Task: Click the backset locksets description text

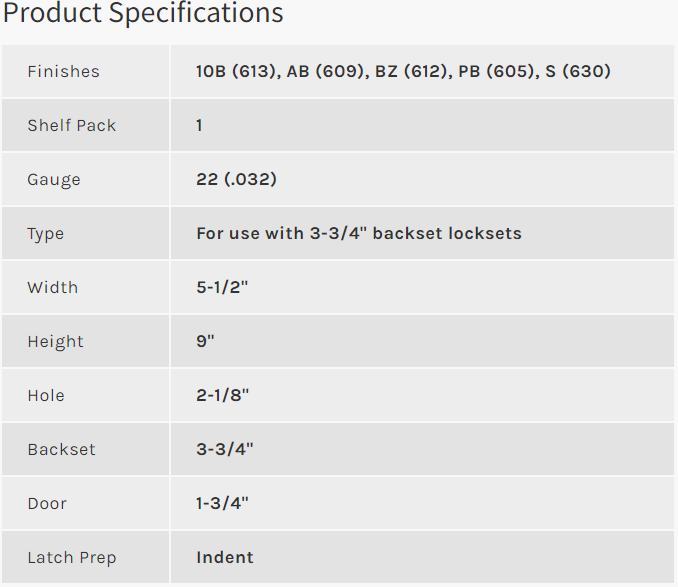Action: (359, 233)
